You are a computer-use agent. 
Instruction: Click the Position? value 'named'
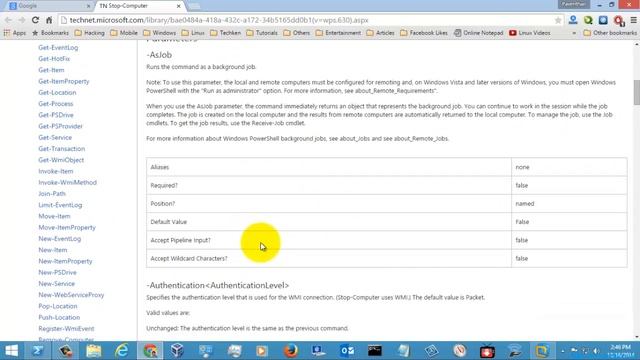[524, 203]
